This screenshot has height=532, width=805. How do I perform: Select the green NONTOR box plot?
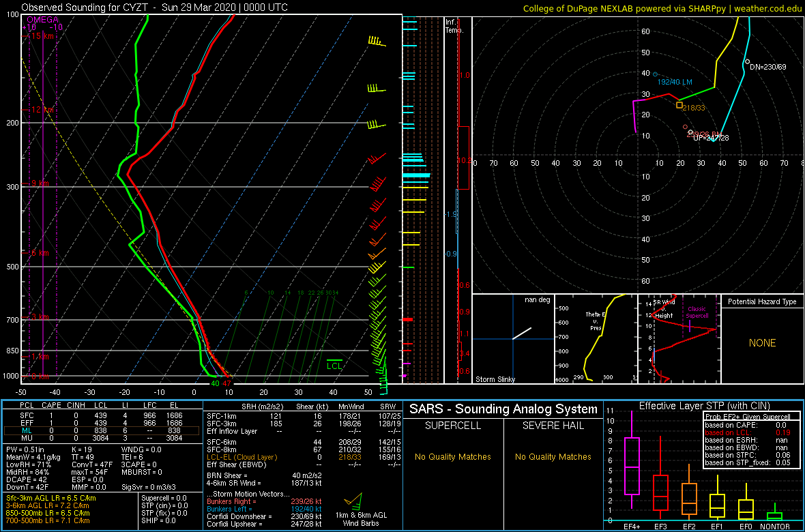point(775,512)
